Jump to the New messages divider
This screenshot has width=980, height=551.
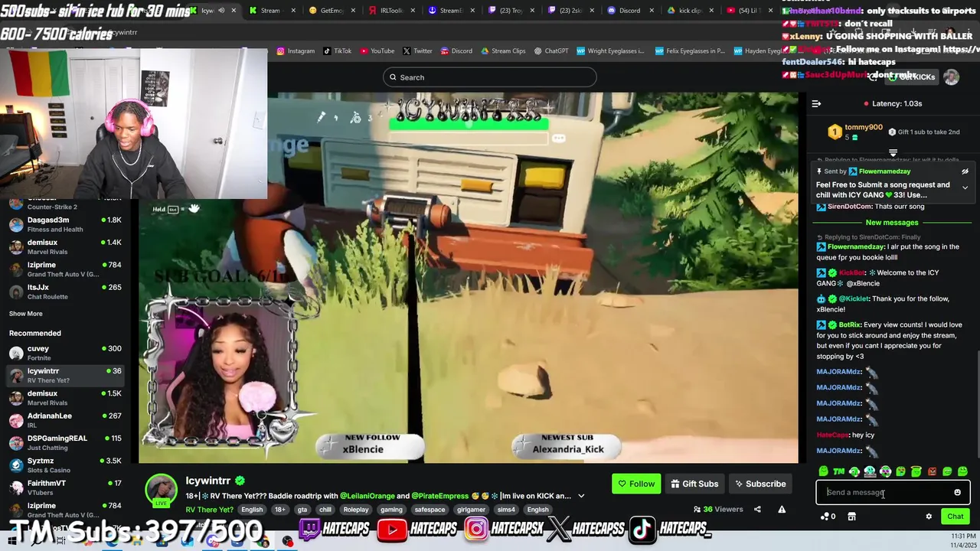click(891, 222)
